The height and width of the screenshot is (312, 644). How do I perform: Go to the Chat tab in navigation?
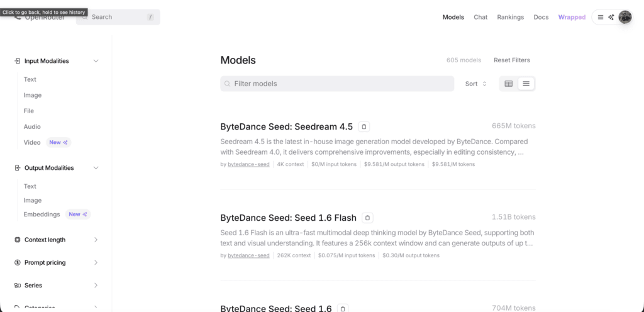[x=480, y=18]
